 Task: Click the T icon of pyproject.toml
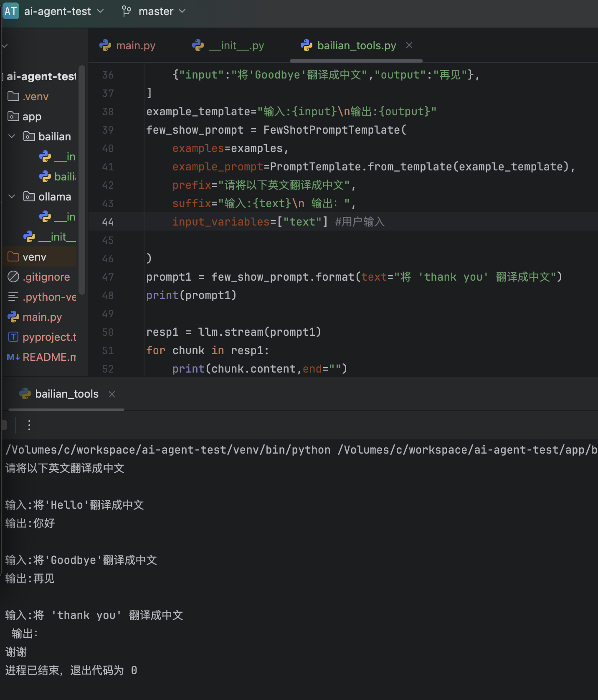click(x=13, y=337)
